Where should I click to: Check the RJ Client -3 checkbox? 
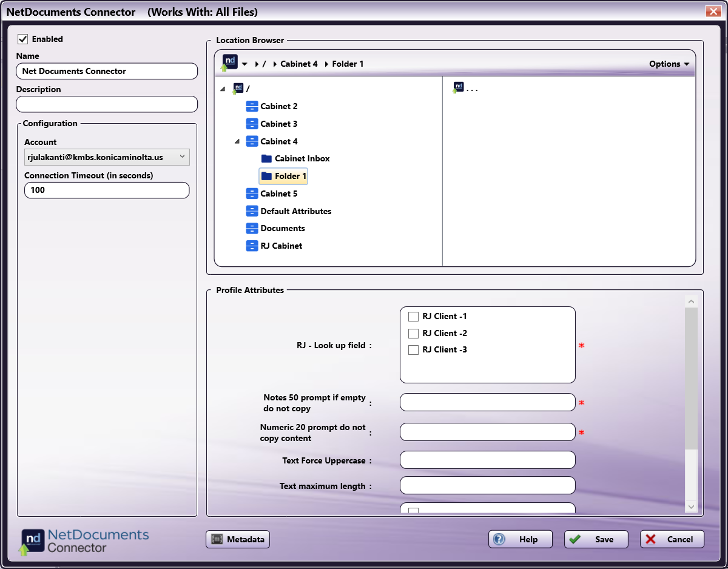click(x=414, y=350)
